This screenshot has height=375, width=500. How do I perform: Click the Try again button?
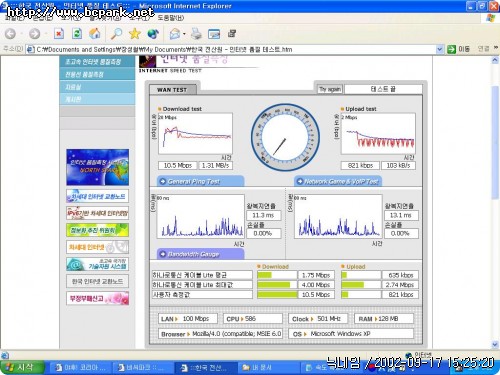(330, 89)
